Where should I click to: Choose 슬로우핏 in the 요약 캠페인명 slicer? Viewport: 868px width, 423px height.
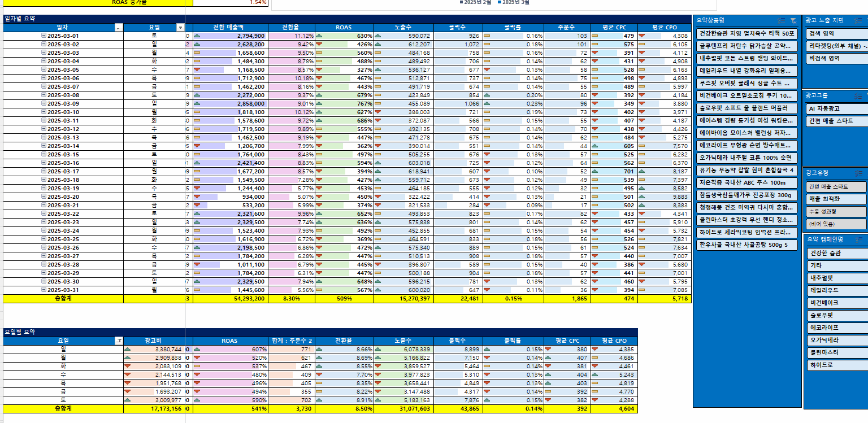tap(837, 315)
